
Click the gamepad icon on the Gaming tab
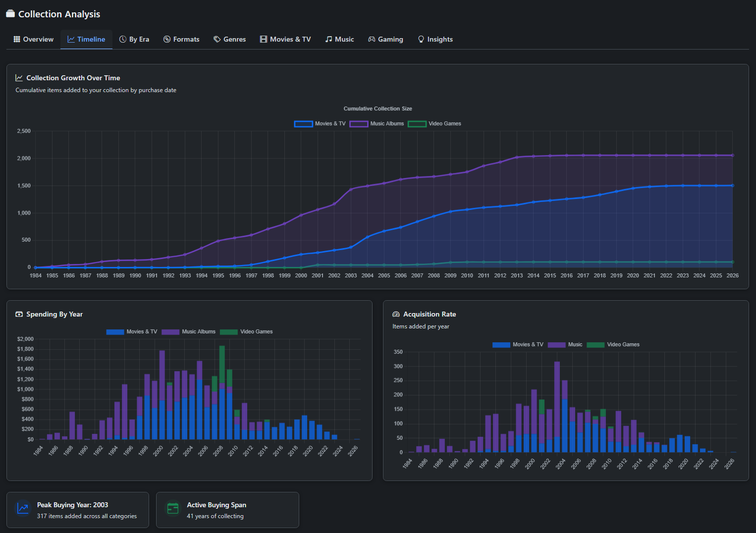pos(371,39)
